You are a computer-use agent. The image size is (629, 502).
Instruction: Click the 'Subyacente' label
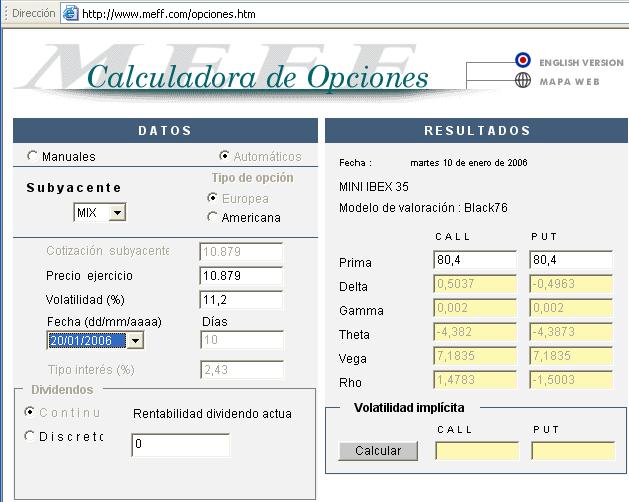74,187
